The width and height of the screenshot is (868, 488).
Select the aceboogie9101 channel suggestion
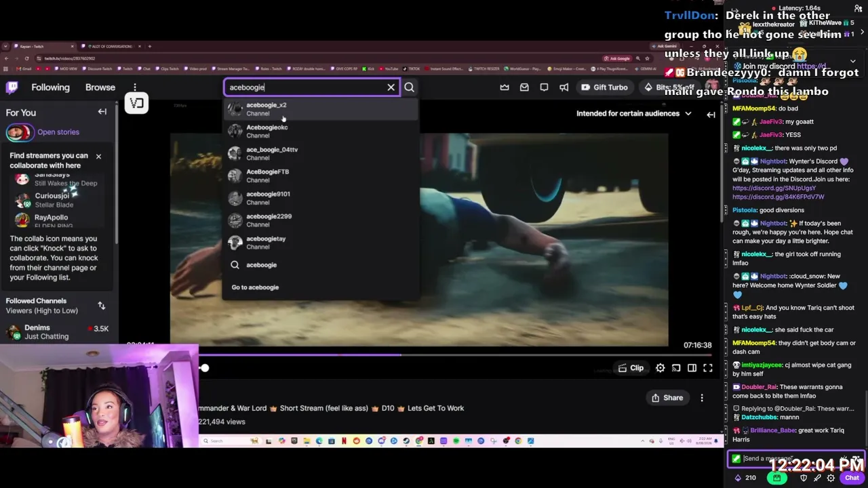click(321, 198)
